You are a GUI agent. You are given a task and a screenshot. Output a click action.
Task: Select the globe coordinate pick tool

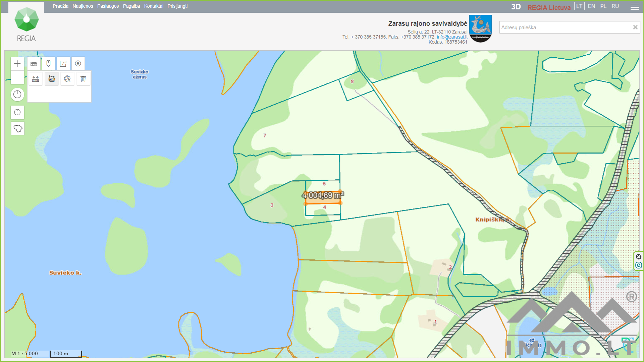coord(67,79)
